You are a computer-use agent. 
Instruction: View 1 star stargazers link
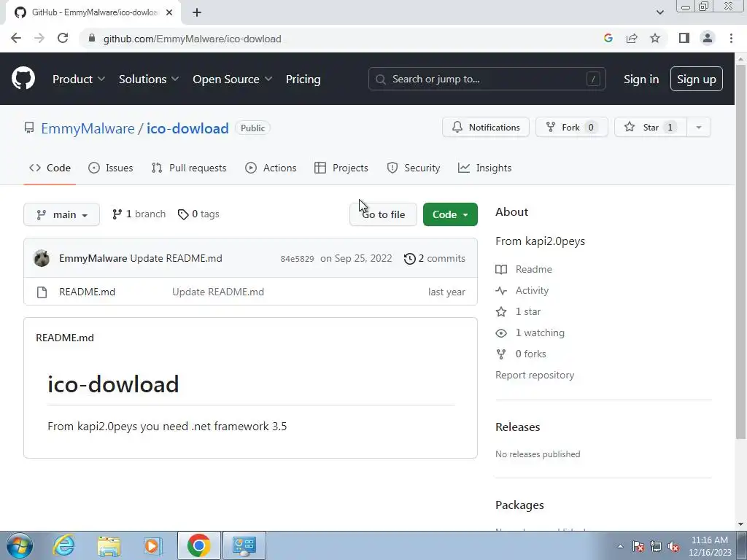pyautogui.click(x=528, y=311)
